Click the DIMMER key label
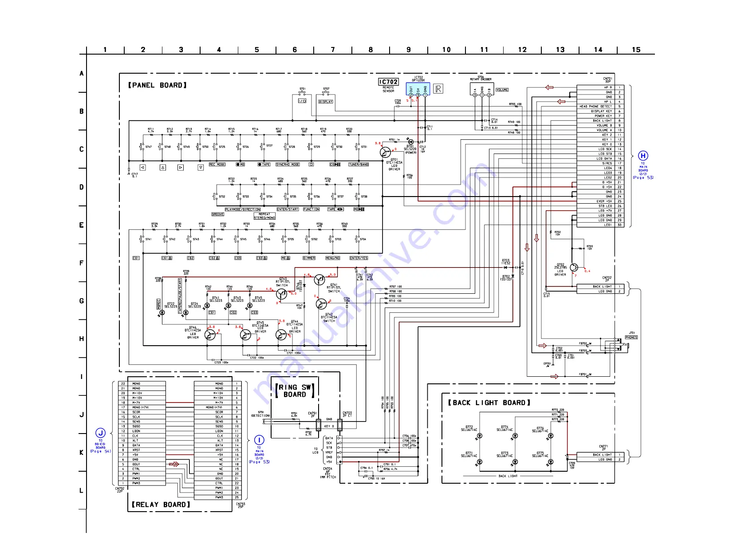745x560 pixels. tap(309, 258)
